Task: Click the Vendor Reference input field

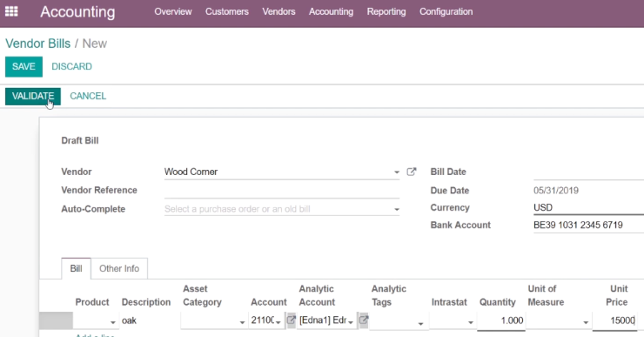Action: point(282,191)
